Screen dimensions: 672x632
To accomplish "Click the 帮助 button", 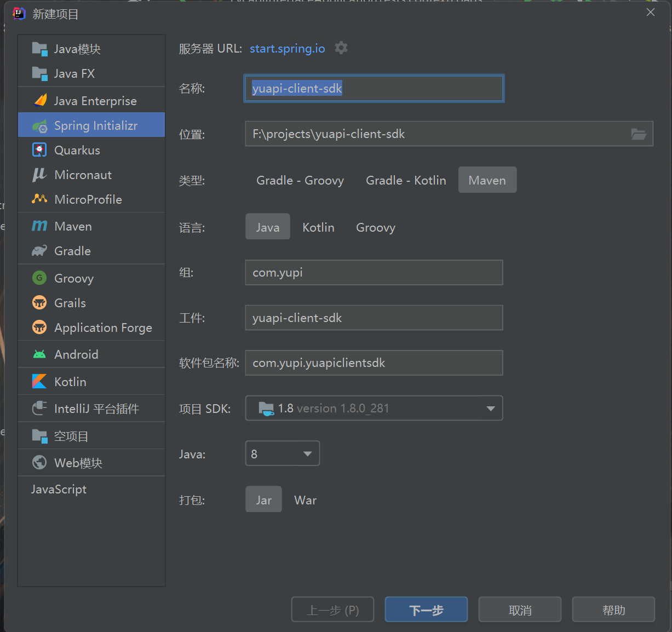I will click(614, 610).
